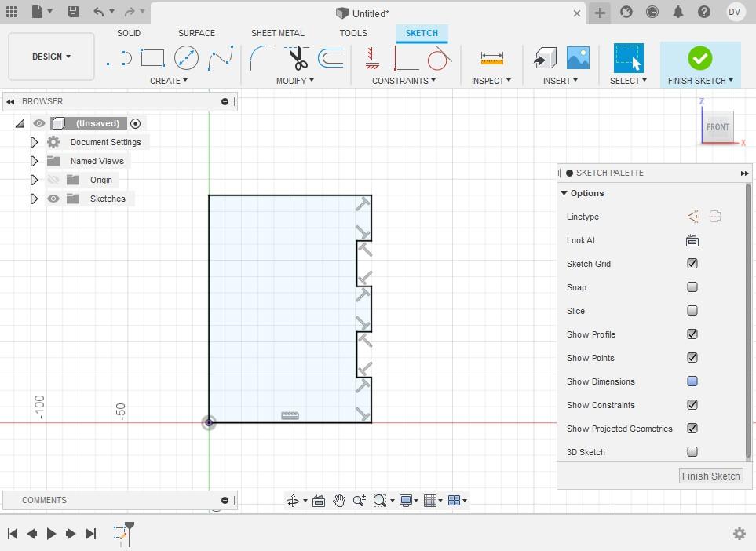Click the DV user profile button
Viewport: 756px width, 551px height.
click(734, 12)
